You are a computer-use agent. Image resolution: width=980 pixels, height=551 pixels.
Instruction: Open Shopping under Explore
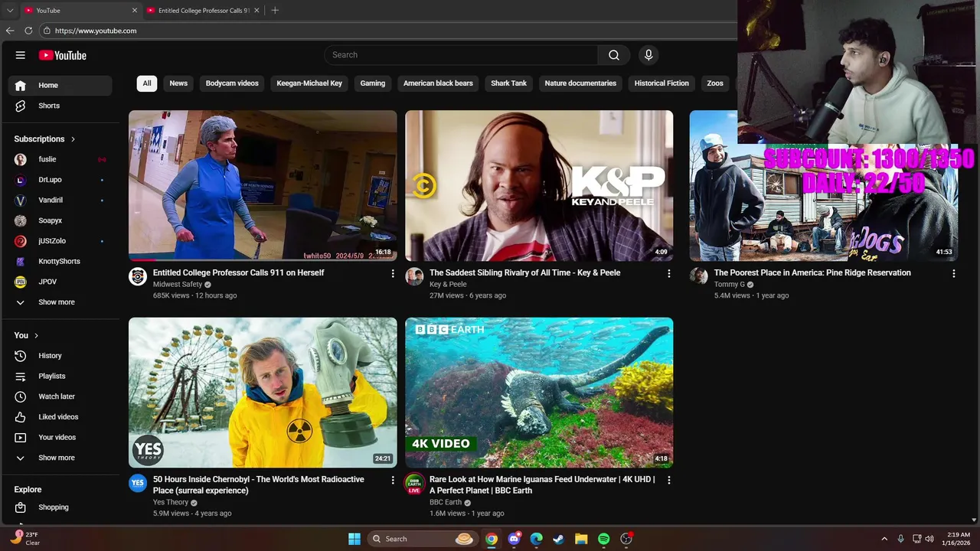60,507
